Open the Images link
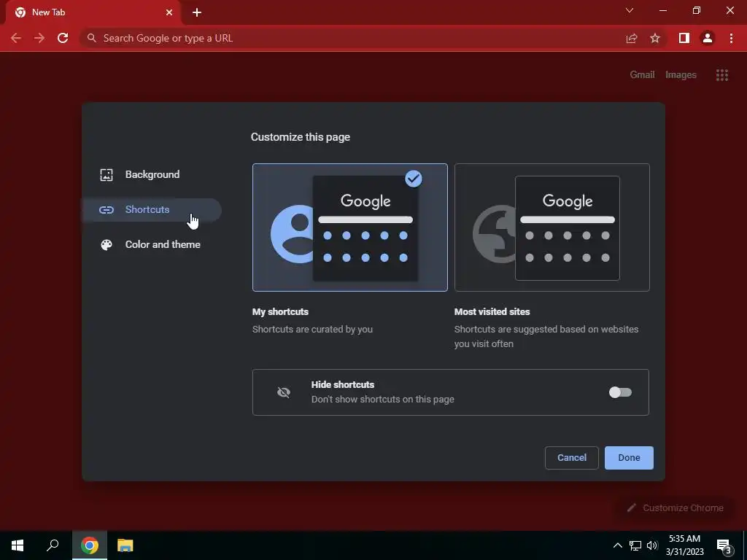This screenshot has height=560, width=747. coord(681,75)
